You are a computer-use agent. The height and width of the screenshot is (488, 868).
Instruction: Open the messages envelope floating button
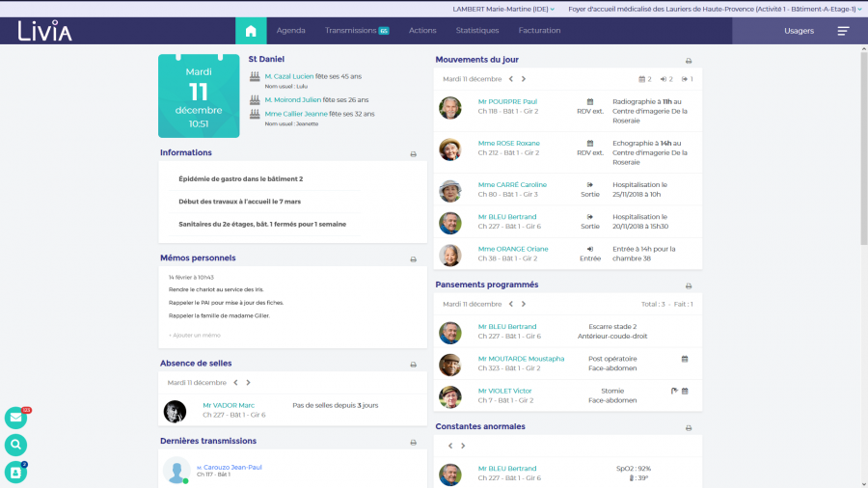(x=15, y=418)
